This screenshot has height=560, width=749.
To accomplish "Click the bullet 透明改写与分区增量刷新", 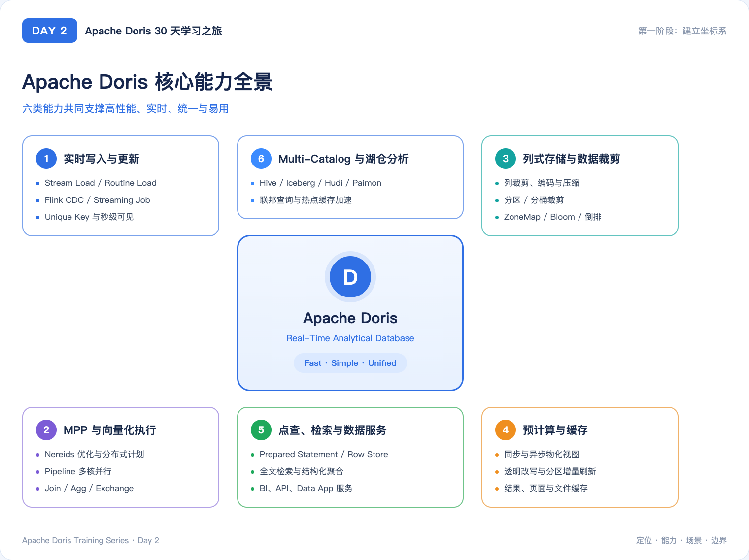I will tap(550, 471).
